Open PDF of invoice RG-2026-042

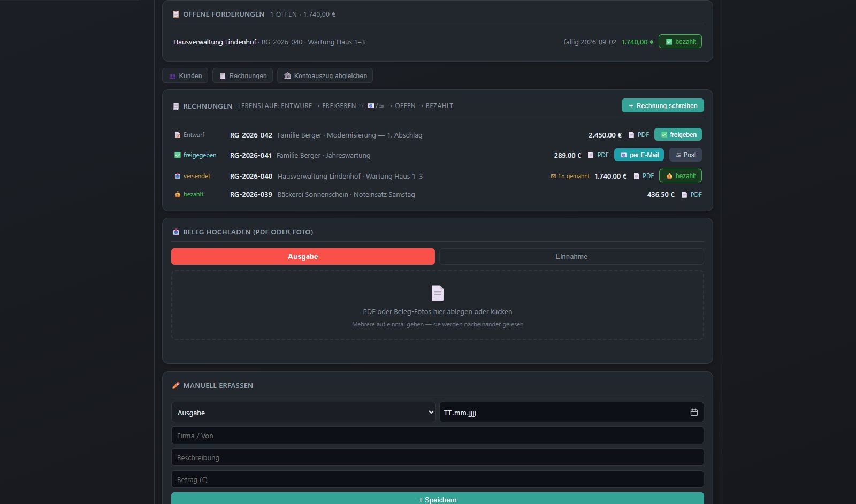coord(638,135)
